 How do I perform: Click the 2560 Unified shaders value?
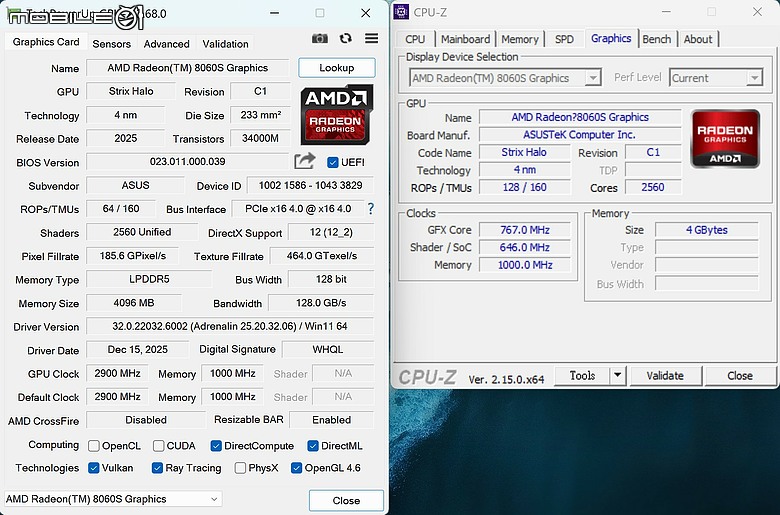(142, 232)
